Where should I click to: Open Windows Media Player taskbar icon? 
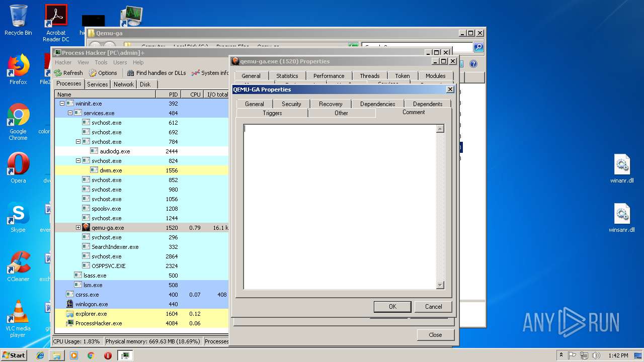click(x=74, y=355)
